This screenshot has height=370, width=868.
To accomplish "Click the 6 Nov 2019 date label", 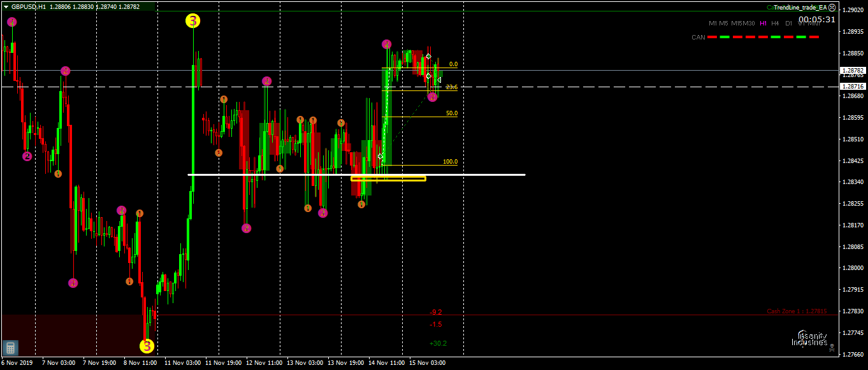I will coord(17,363).
